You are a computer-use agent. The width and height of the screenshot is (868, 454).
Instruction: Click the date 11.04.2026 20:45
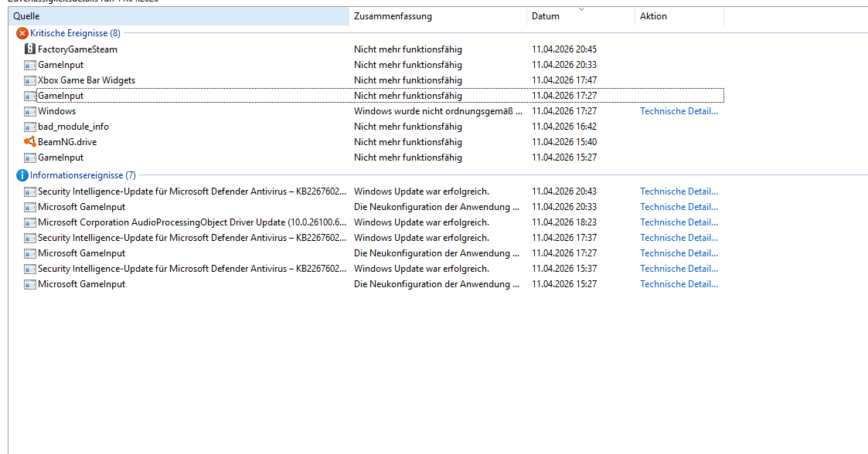[564, 49]
